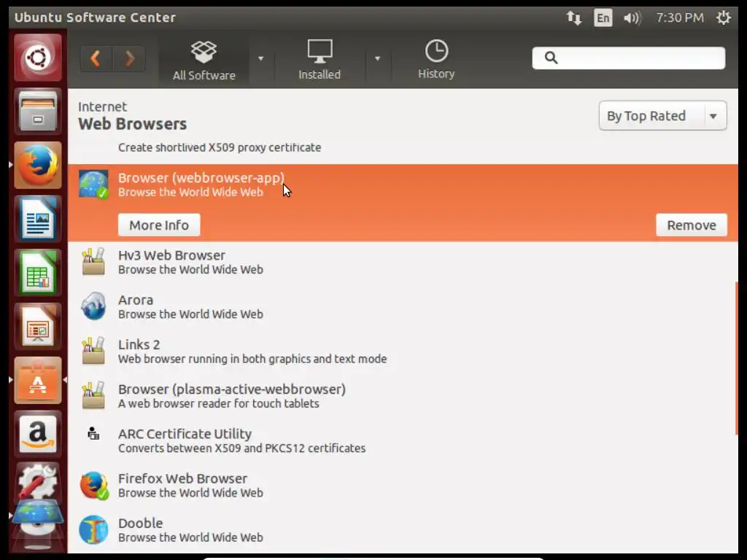747x560 pixels.
Task: Switch to the Installed view
Action: point(320,61)
